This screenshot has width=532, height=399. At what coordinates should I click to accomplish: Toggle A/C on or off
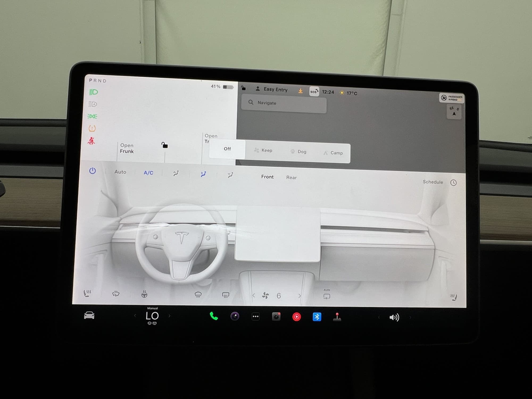click(148, 173)
